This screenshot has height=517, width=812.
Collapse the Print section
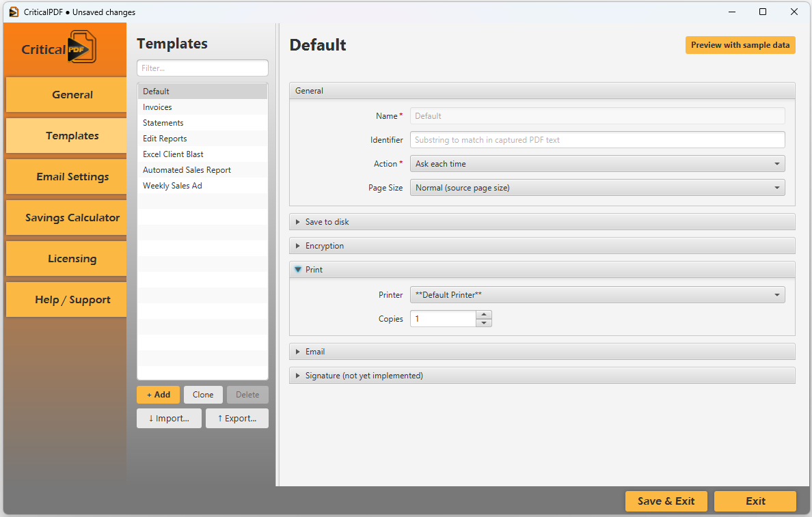click(x=542, y=270)
